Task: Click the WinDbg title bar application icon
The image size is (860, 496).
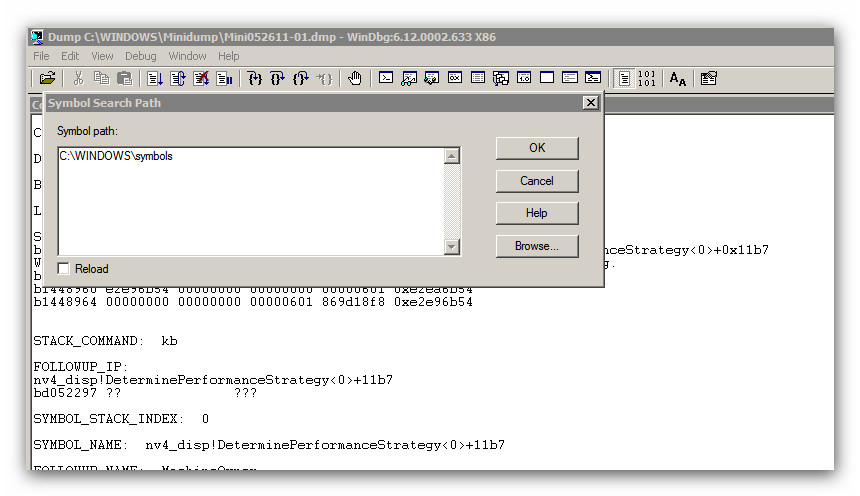Action: tap(37, 37)
